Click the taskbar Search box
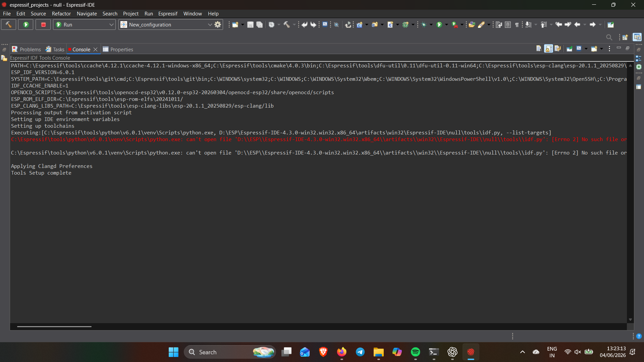The width and height of the screenshot is (644, 362). pyautogui.click(x=230, y=352)
